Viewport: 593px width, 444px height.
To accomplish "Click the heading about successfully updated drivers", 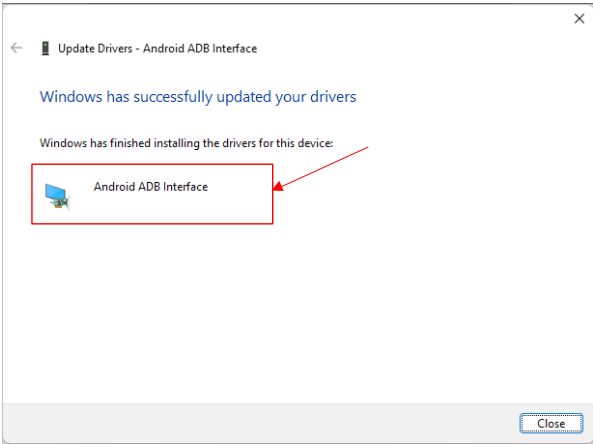I will click(198, 97).
